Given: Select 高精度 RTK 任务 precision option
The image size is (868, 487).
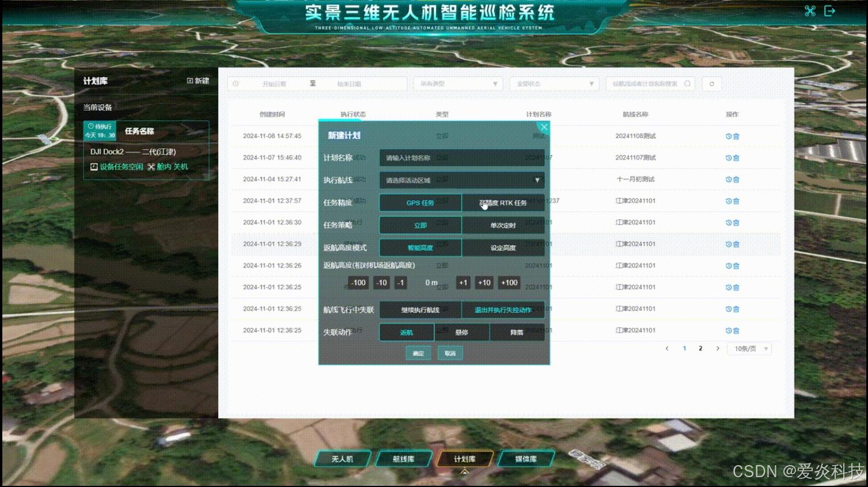Looking at the screenshot, I should click(503, 203).
